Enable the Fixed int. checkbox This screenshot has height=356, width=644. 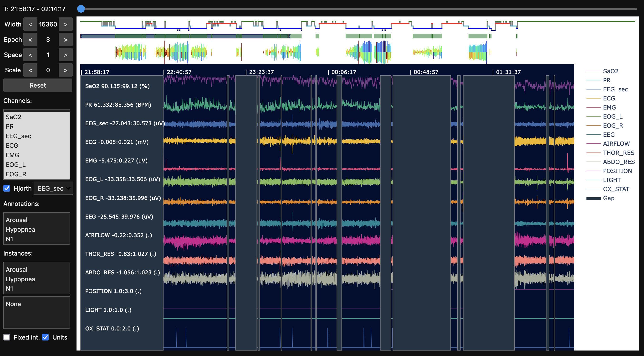click(7, 337)
